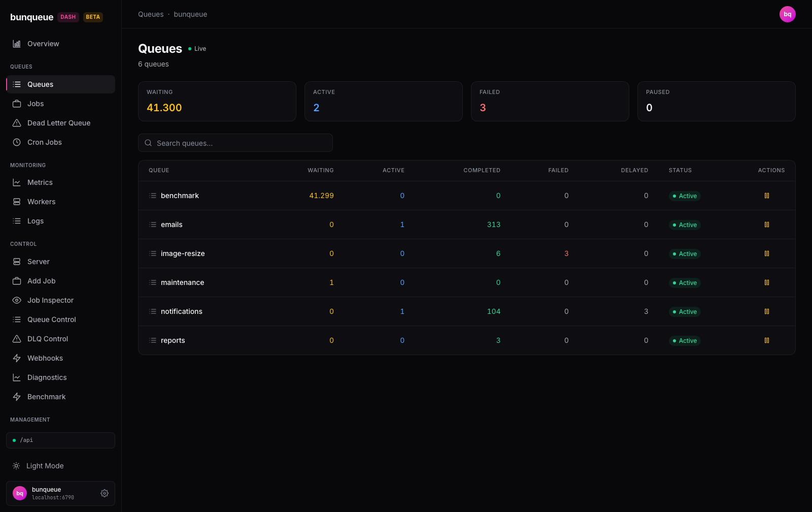This screenshot has width=812, height=512.
Task: Sort table by the Waiting column header
Action: 321,170
